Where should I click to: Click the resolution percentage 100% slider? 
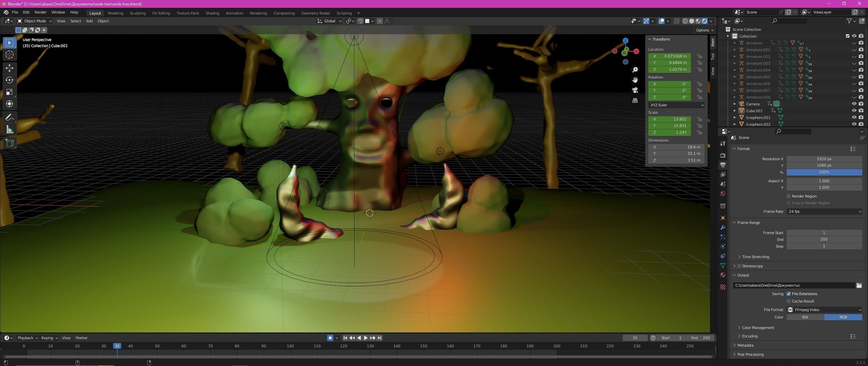click(x=824, y=172)
